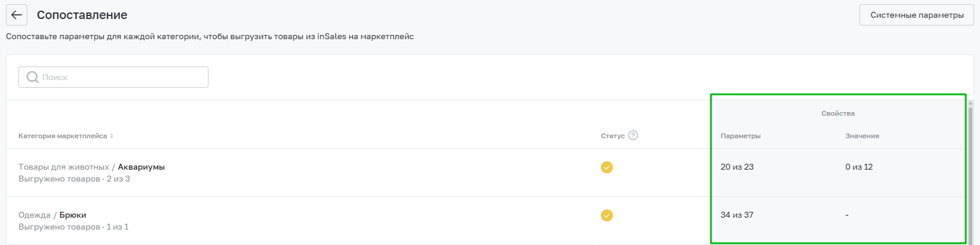Click the yellow status checkmark for Аквариумы

(x=606, y=167)
